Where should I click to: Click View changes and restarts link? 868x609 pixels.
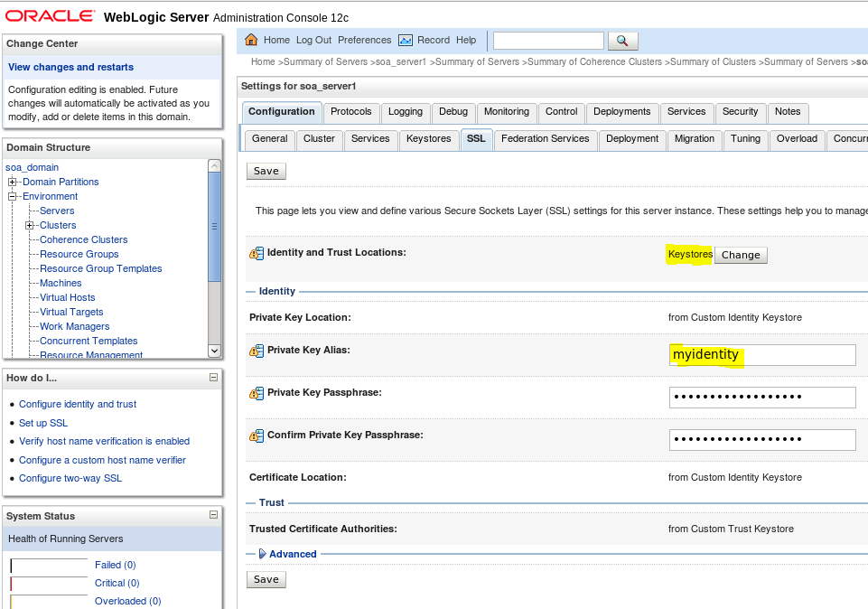point(70,67)
